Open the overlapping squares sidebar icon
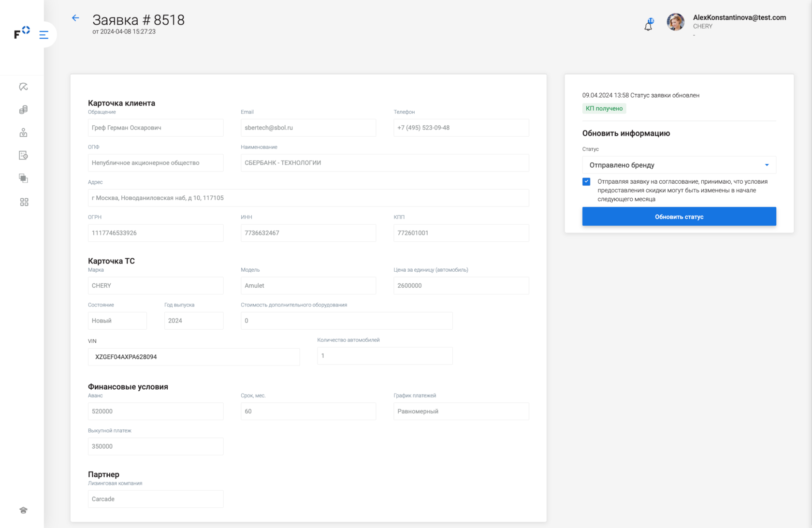The width and height of the screenshot is (812, 528). (x=23, y=178)
